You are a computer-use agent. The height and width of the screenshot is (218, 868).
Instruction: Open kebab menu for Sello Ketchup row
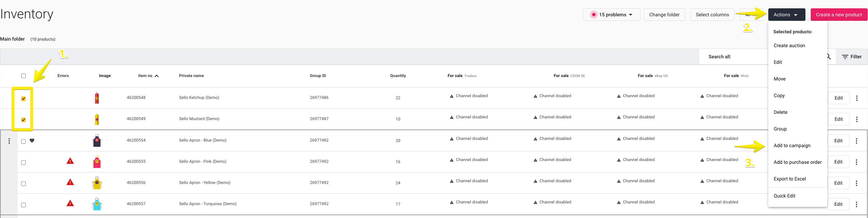click(857, 98)
